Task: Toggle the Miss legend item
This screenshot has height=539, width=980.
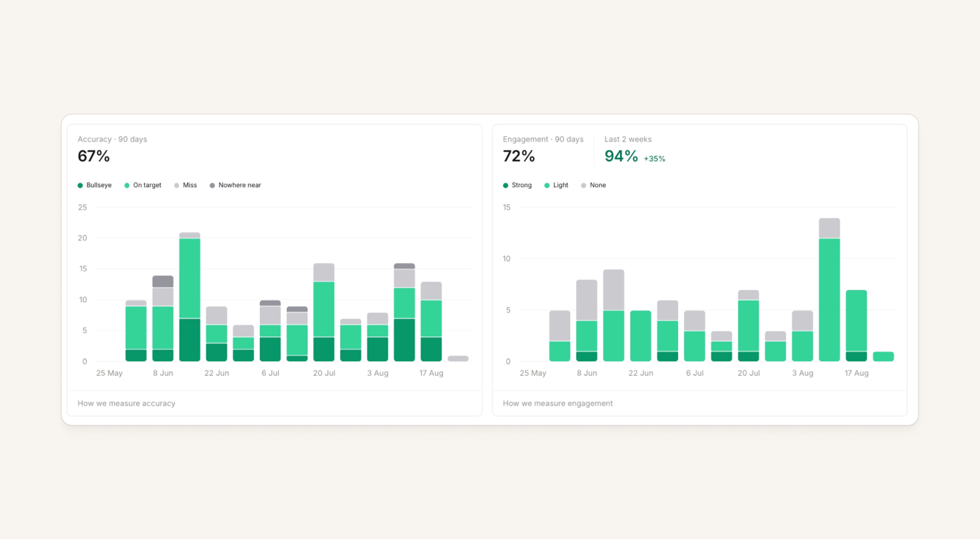Action: tap(185, 185)
